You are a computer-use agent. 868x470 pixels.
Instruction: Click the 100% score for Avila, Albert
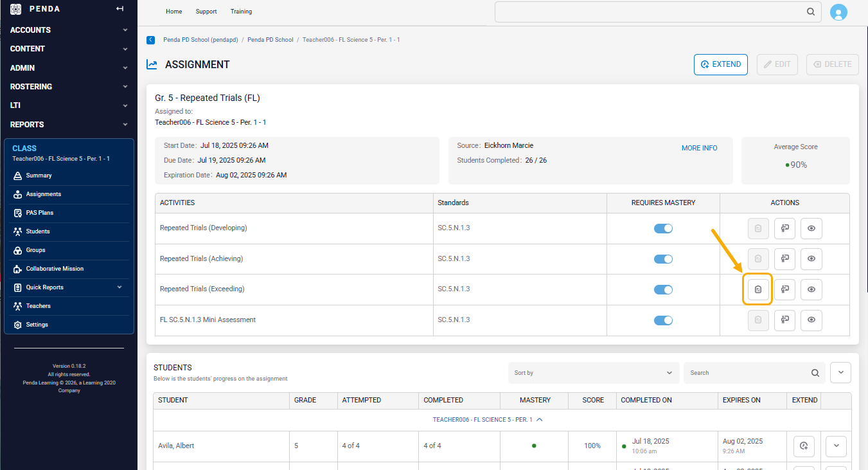(592, 446)
